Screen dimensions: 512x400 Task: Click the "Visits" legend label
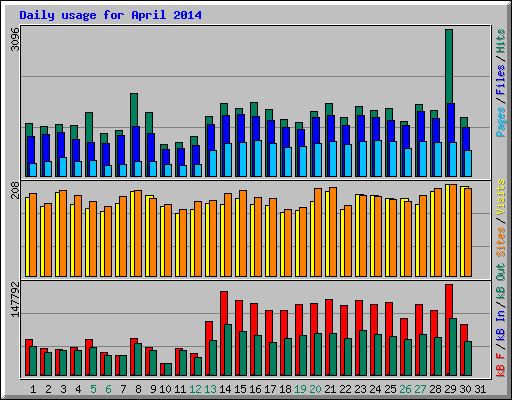[x=501, y=197]
